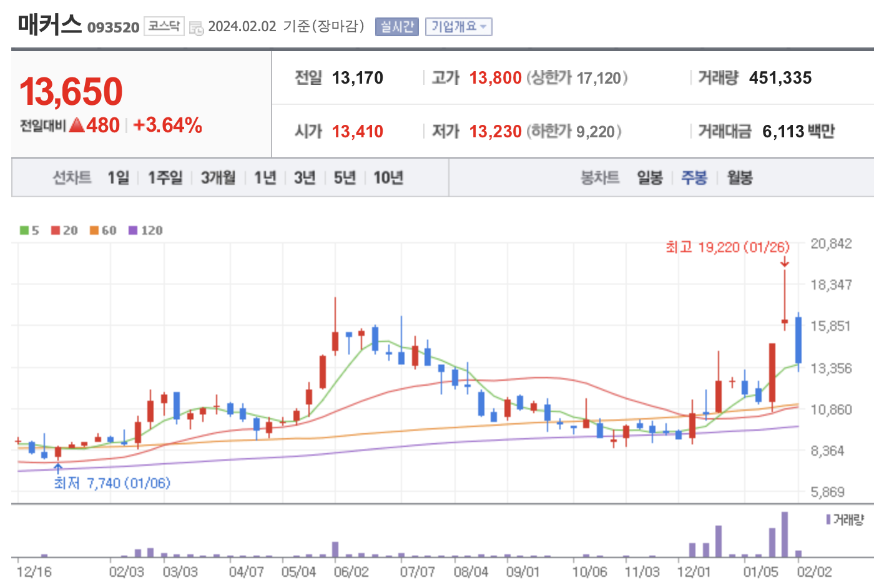This screenshot has width=874, height=588.
Task: Click the stock code 093520
Action: [114, 27]
